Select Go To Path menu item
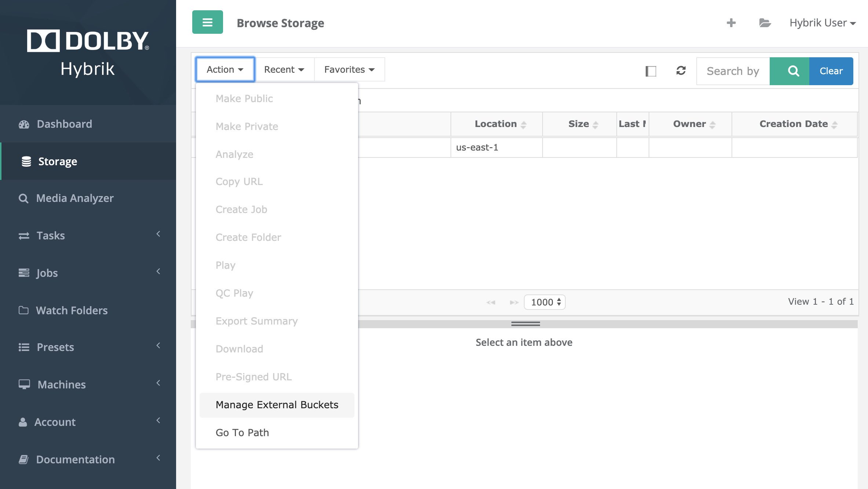The height and width of the screenshot is (489, 868). tap(242, 432)
